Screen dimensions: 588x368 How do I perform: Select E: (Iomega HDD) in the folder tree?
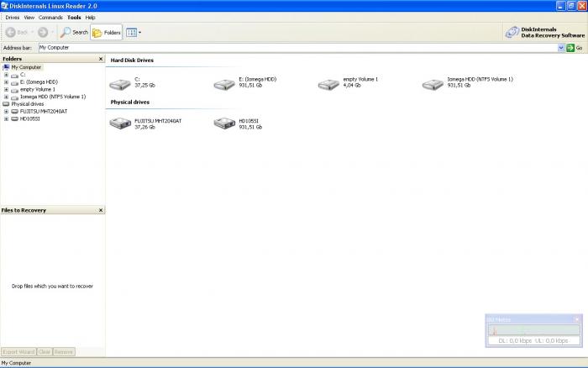tap(39, 81)
